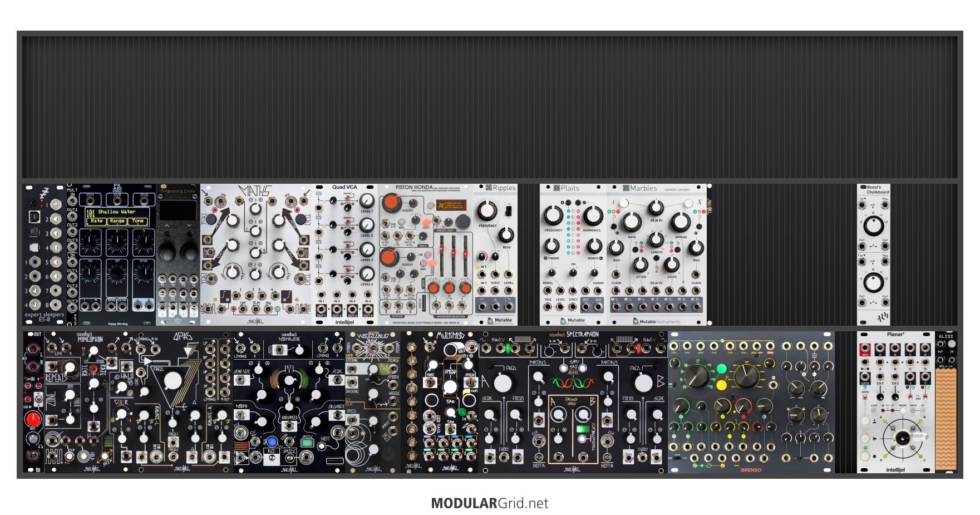This screenshot has height=515, width=980.
Task: Click the Quad VCA Level 4 knob
Action: (x=367, y=273)
